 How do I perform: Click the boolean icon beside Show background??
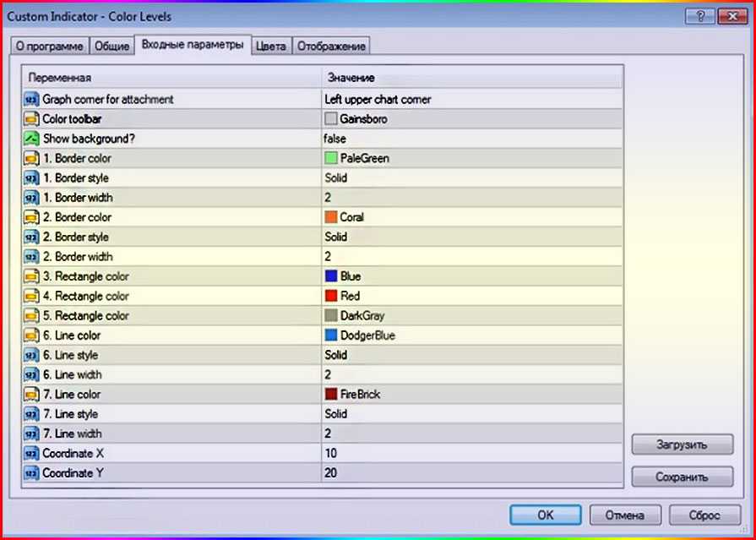pos(32,139)
